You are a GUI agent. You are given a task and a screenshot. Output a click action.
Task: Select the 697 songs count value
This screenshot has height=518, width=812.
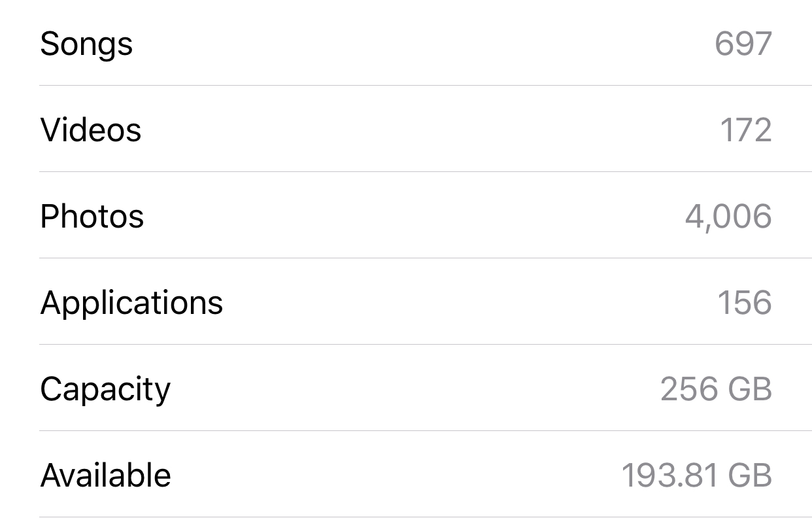(743, 44)
